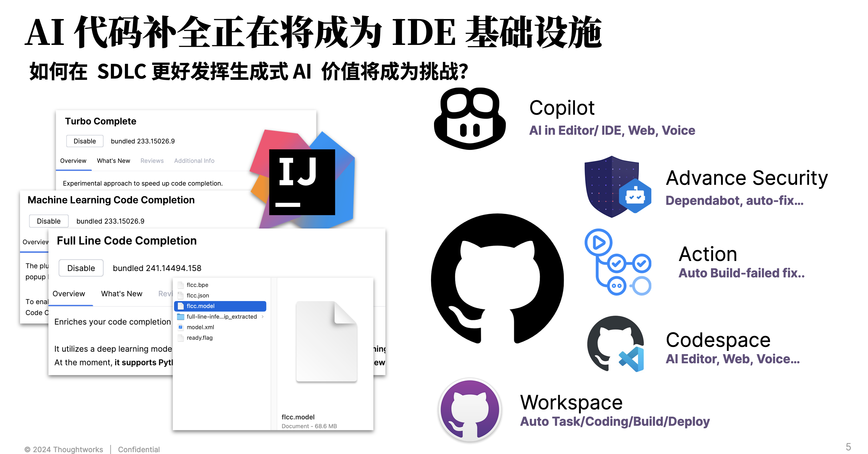
Task: Switch to the Overview tab in Full Line Completion
Action: (69, 293)
